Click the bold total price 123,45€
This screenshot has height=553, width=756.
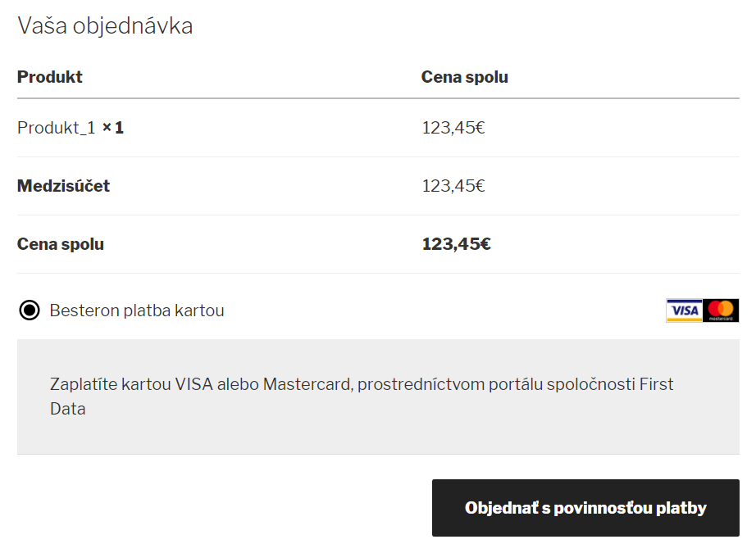pyautogui.click(x=457, y=244)
